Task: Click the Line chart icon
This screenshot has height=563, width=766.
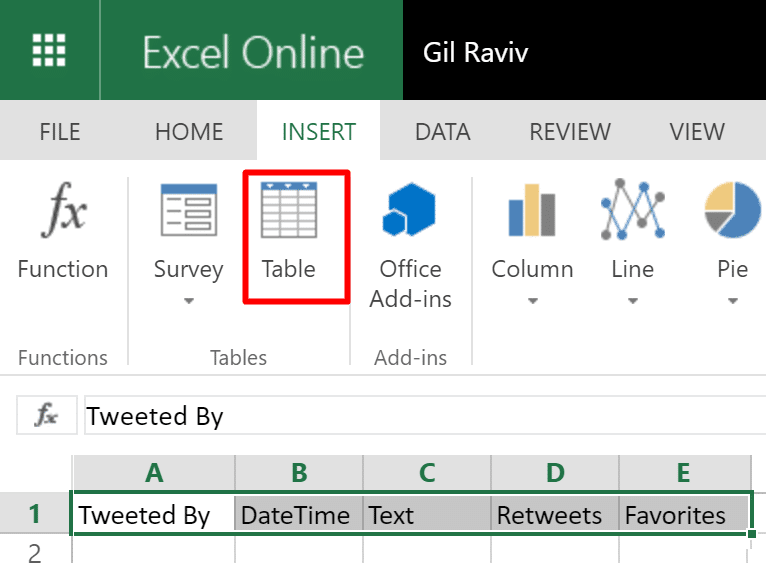Action: [633, 209]
